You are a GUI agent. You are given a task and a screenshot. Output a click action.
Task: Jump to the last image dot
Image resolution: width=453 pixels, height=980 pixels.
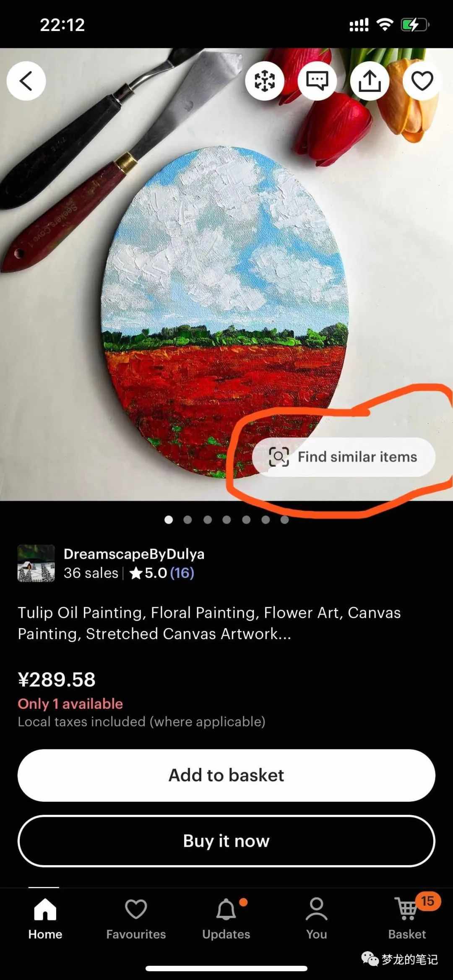click(285, 520)
